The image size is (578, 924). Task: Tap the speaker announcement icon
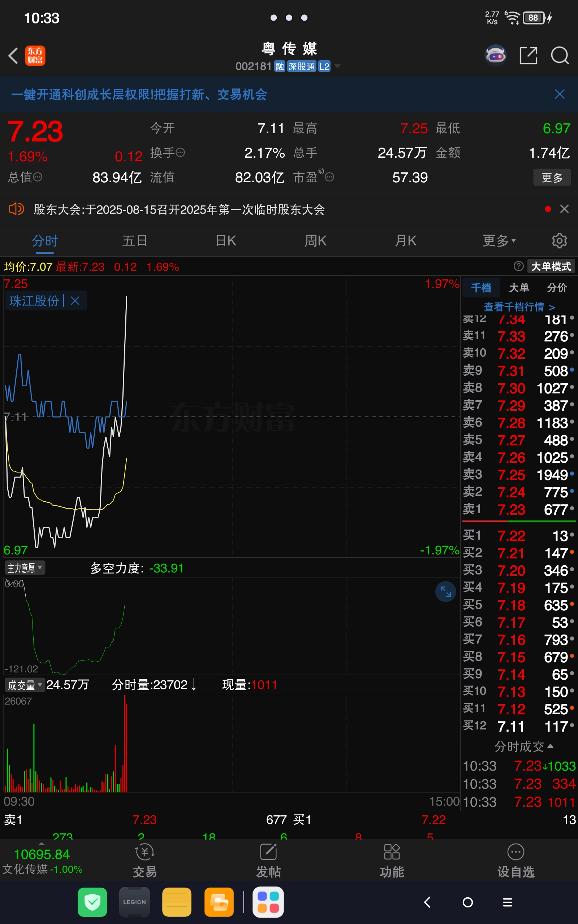pyautogui.click(x=17, y=209)
